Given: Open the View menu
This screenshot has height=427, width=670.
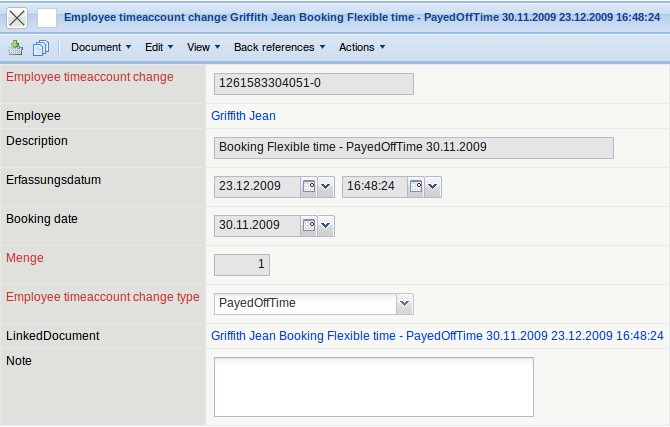Looking at the screenshot, I should (x=203, y=47).
